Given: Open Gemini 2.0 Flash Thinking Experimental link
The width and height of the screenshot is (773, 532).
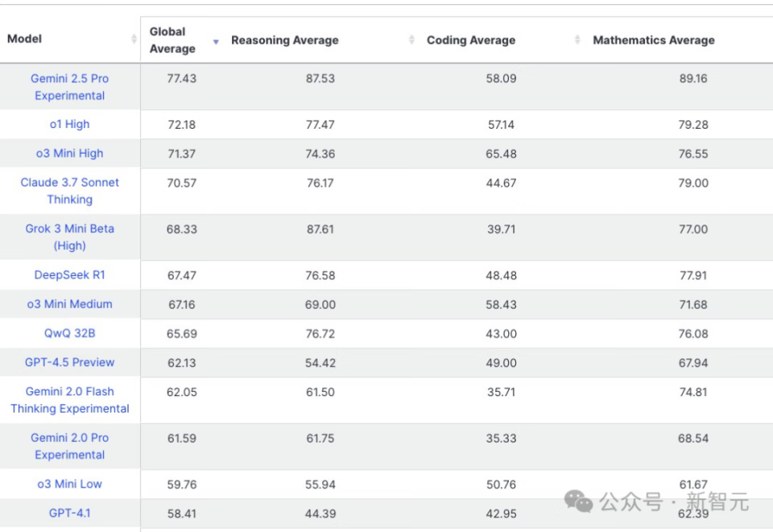Looking at the screenshot, I should [x=69, y=400].
